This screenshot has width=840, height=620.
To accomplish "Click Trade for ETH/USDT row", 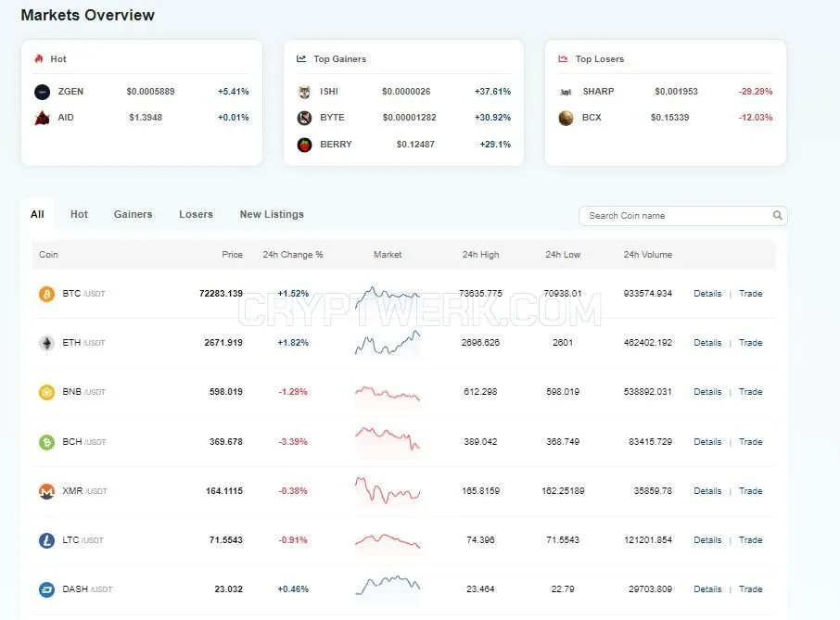I will tap(750, 343).
